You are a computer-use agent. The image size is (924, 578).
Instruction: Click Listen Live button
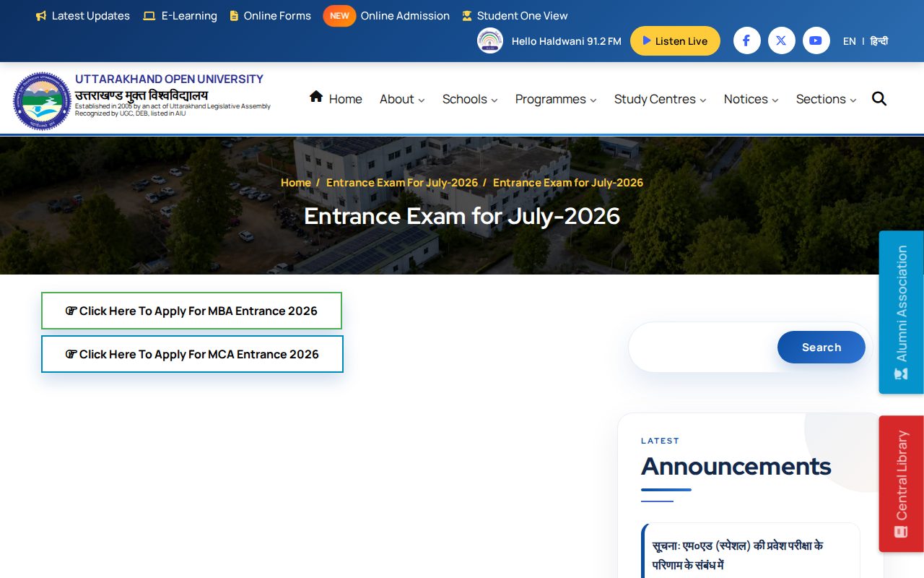click(675, 41)
